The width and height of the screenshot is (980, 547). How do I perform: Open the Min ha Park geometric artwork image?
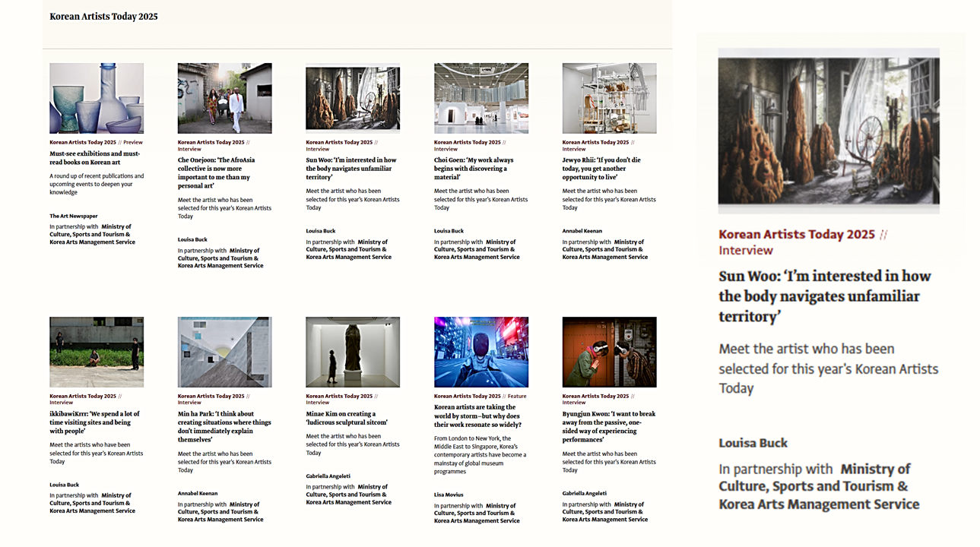click(224, 352)
